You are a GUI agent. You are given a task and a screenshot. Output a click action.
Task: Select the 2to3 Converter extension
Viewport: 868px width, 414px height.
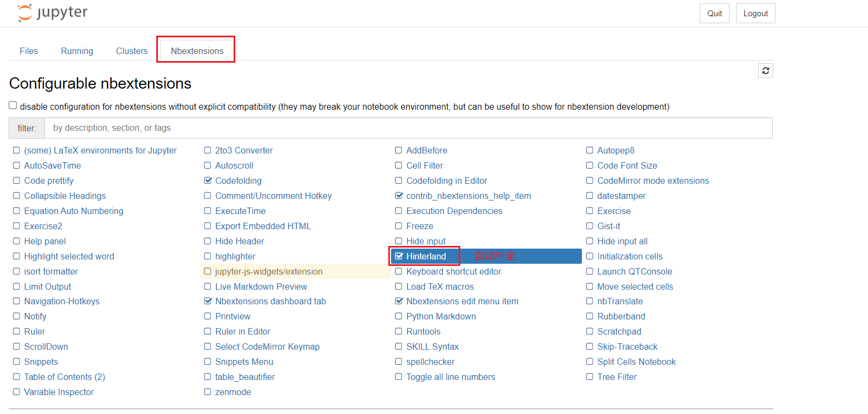(244, 150)
